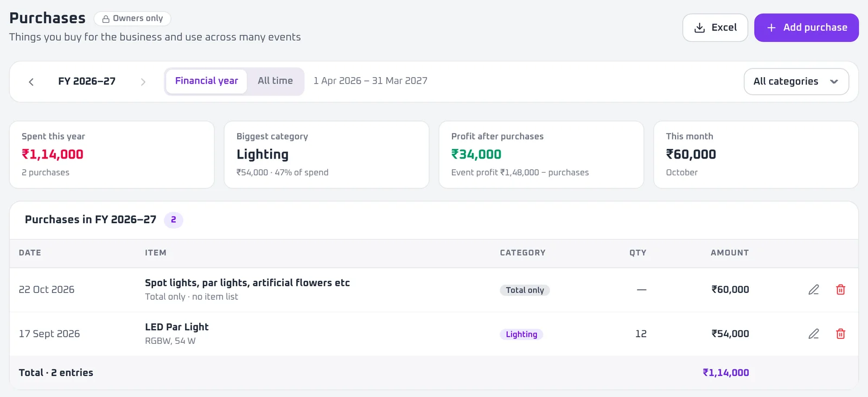The image size is (868, 397).
Task: Switch to the All time view
Action: [275, 81]
